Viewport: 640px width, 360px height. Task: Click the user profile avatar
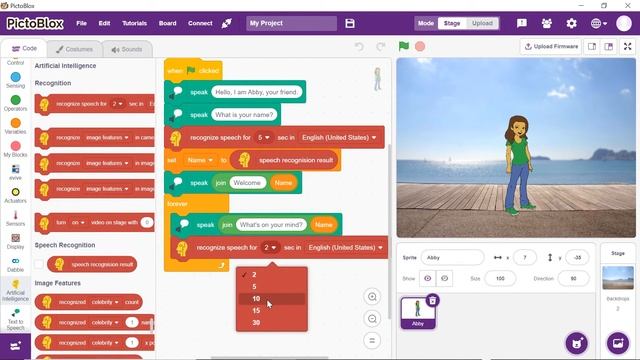624,23
